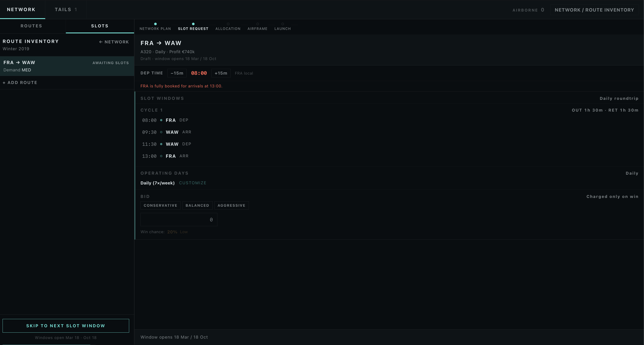Click the AWAITING SLOTS status label
The image size is (644, 345).
(x=111, y=63)
